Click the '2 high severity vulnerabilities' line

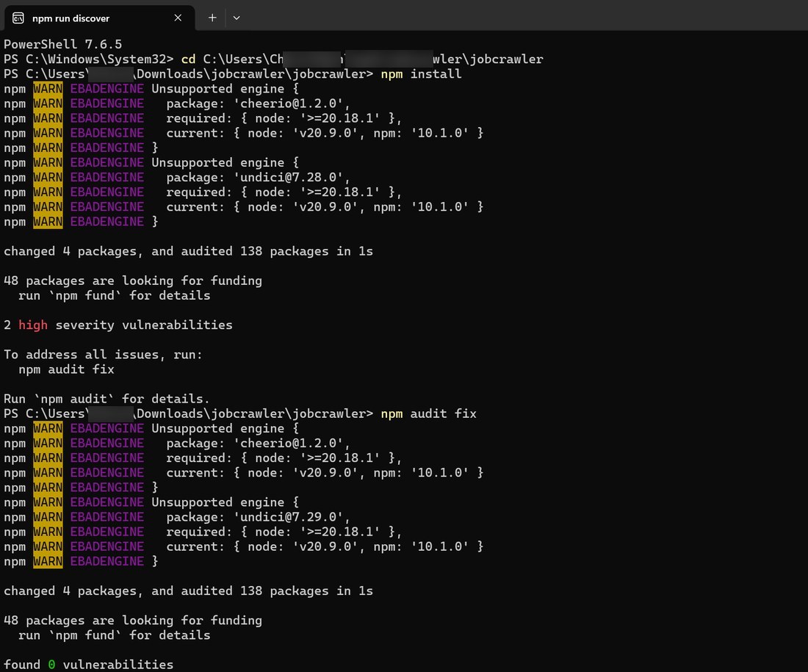118,325
